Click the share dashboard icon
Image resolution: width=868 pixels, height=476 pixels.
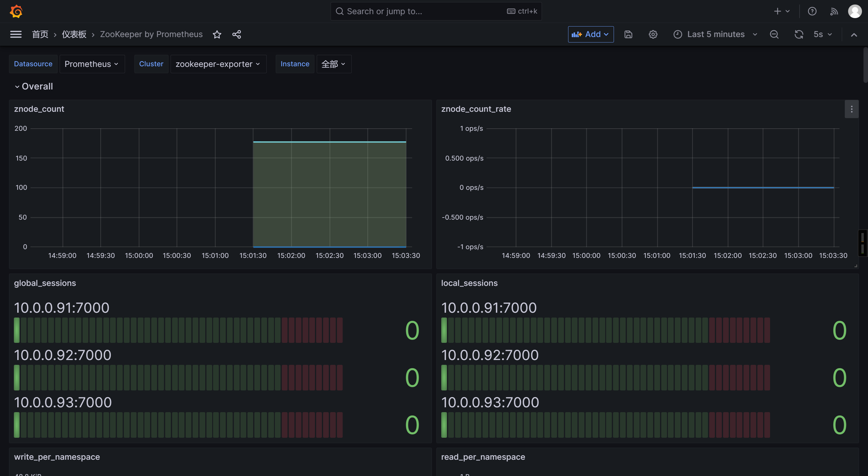click(x=237, y=34)
